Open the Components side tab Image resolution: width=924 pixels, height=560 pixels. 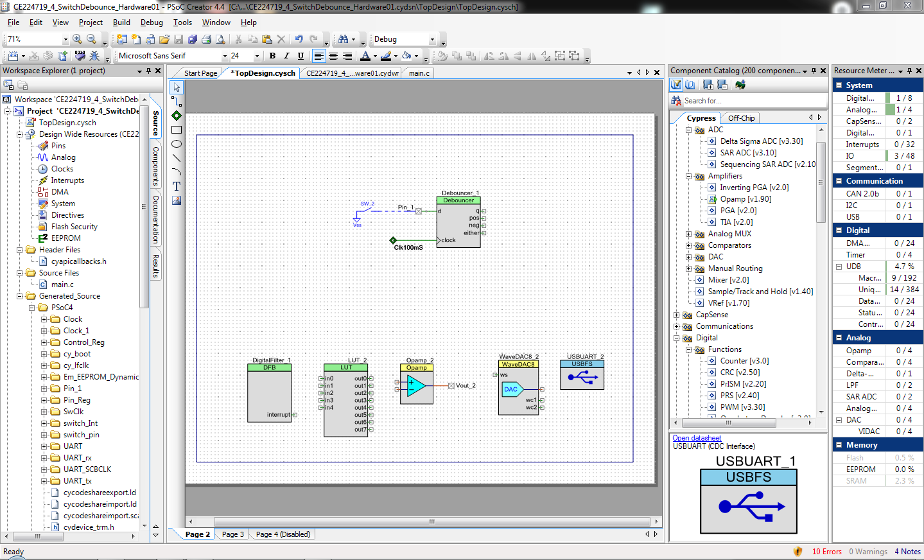pos(155,166)
